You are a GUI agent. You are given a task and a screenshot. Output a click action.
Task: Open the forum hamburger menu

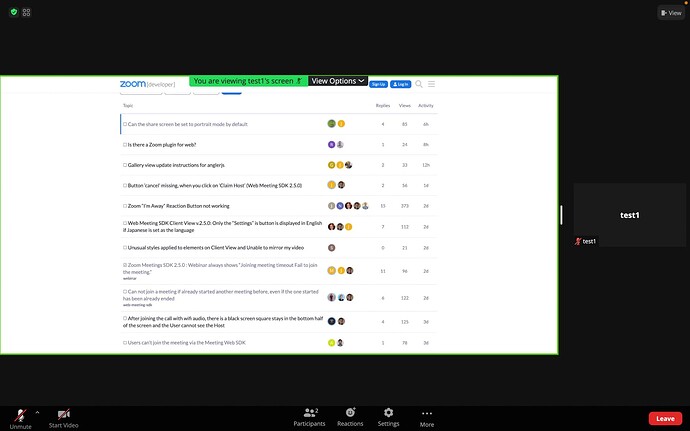coord(431,84)
